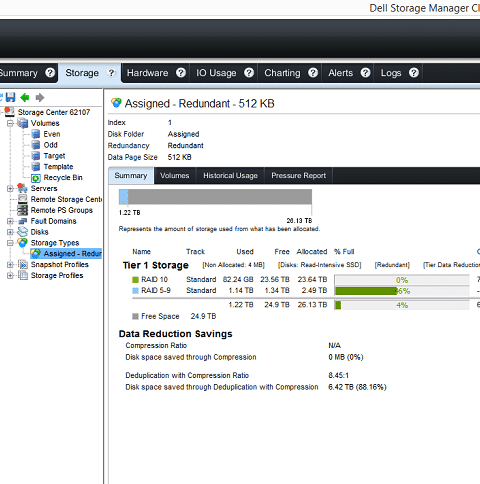Viewport: 480px width, 484px height.
Task: Click the Even volume icon
Action: (x=36, y=134)
